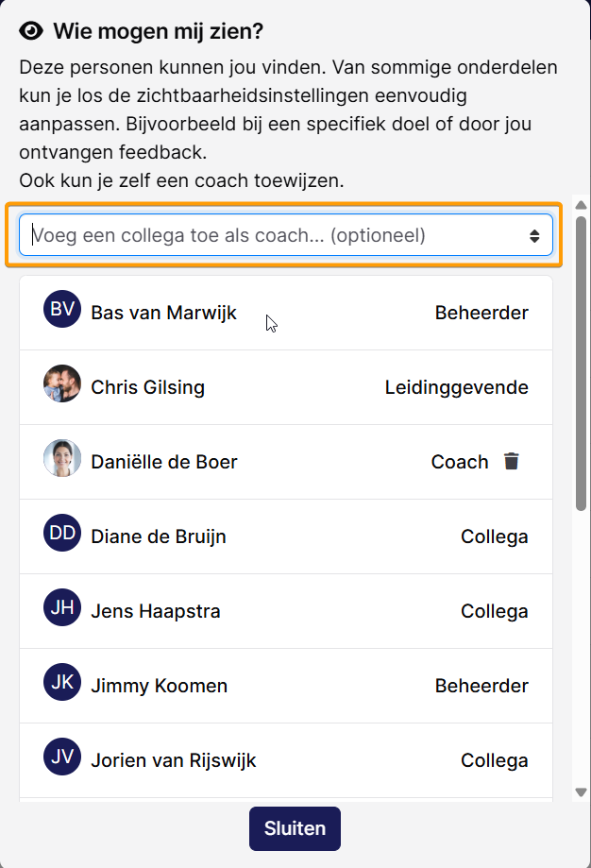Click the scrollbar down arrow
The width and height of the screenshot is (591, 868).
tap(581, 792)
